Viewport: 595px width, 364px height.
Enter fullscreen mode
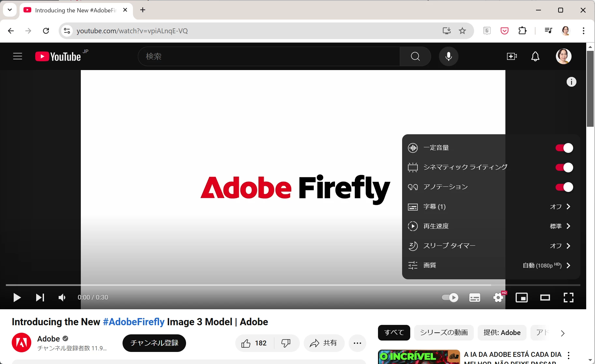569,298
